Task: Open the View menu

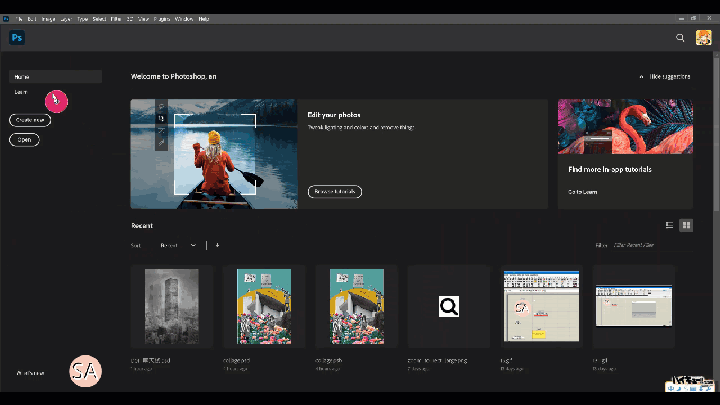Action: [x=143, y=19]
